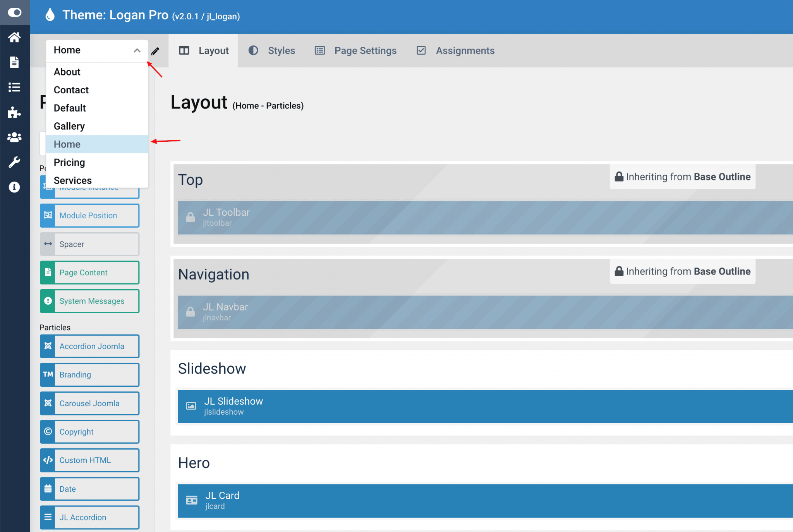This screenshot has height=532, width=793.
Task: Click the JL Slideshow image icon
Action: (191, 406)
